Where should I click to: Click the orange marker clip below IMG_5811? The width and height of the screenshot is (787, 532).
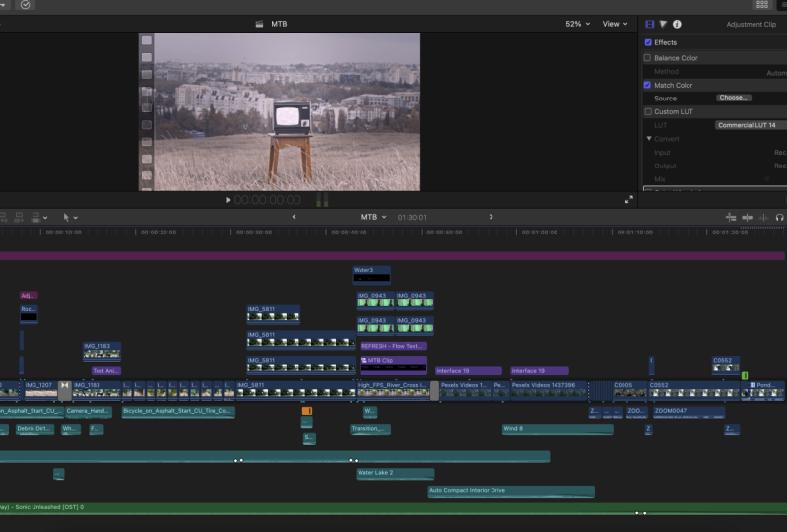click(x=307, y=411)
